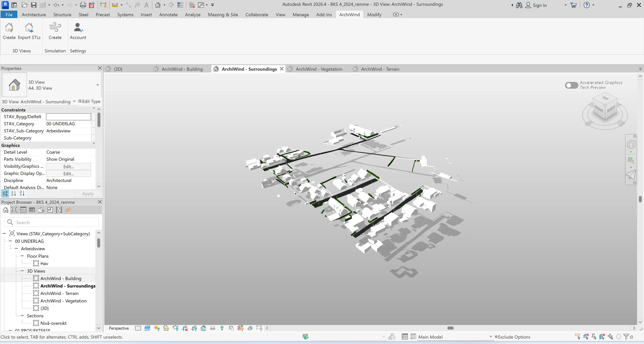Open the Main Model design options dropdown
Viewport: 644px width, 344px height.
pyautogui.click(x=490, y=337)
